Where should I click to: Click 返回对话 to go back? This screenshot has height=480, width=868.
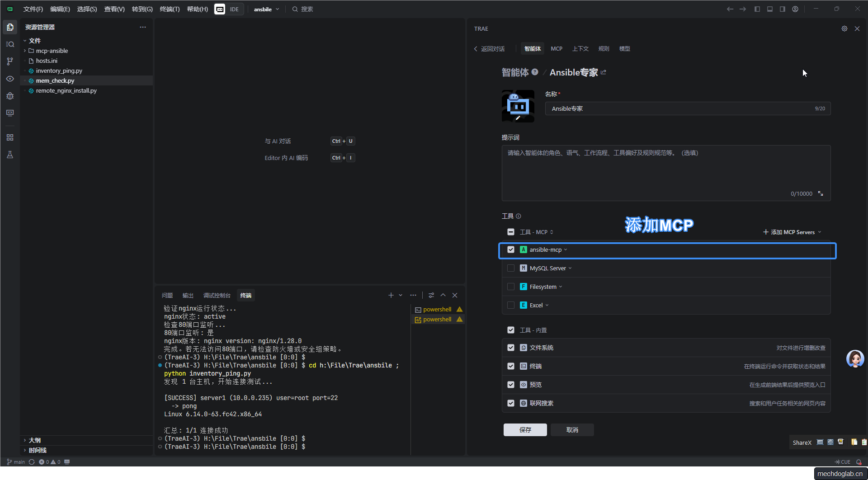point(489,49)
